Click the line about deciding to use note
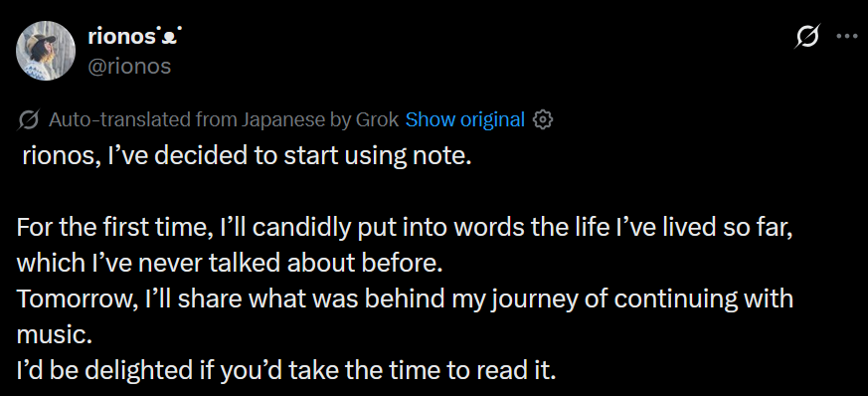868x396 pixels. pos(247,156)
